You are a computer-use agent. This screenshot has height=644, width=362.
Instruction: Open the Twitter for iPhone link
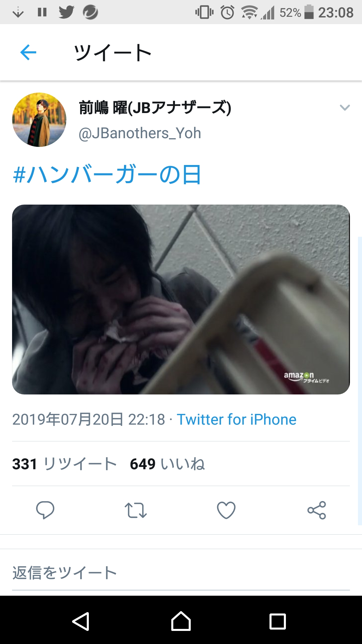click(237, 419)
